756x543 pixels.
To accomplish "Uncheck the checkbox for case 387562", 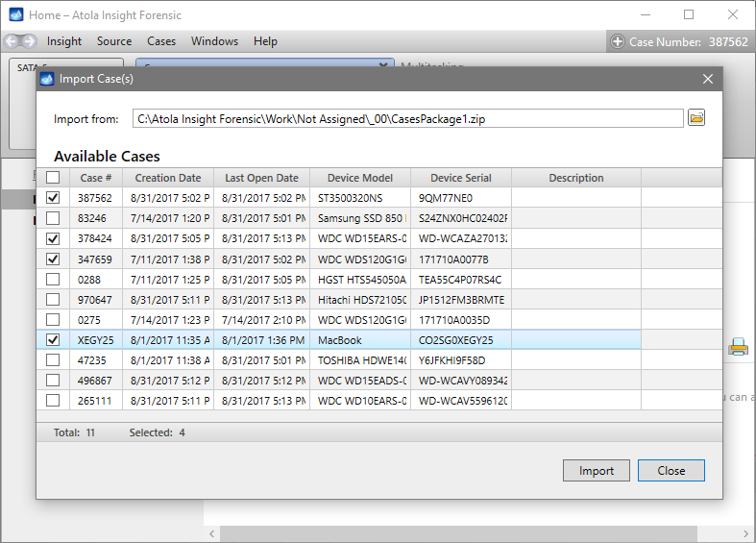I will click(x=53, y=198).
